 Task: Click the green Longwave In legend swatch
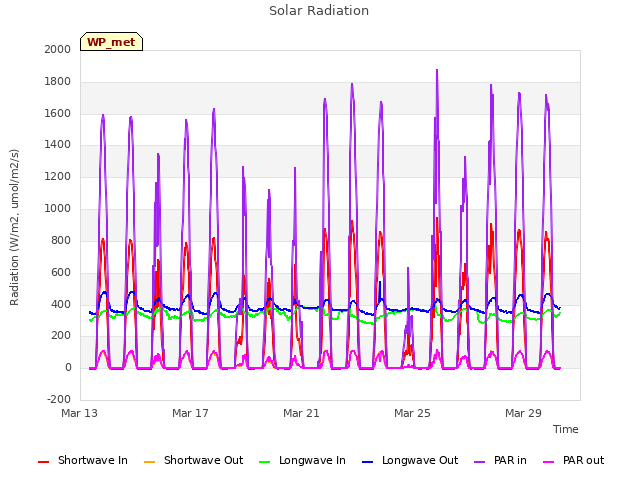click(x=264, y=462)
